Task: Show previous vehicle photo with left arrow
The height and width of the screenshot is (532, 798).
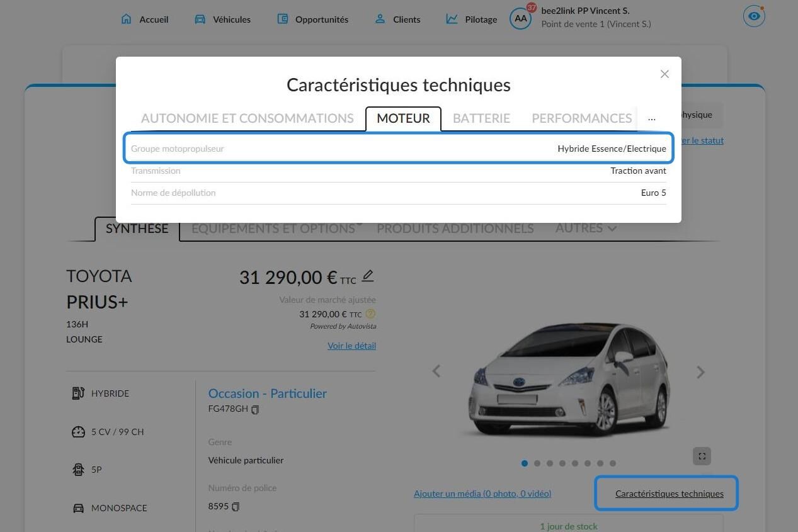Action: (x=436, y=371)
